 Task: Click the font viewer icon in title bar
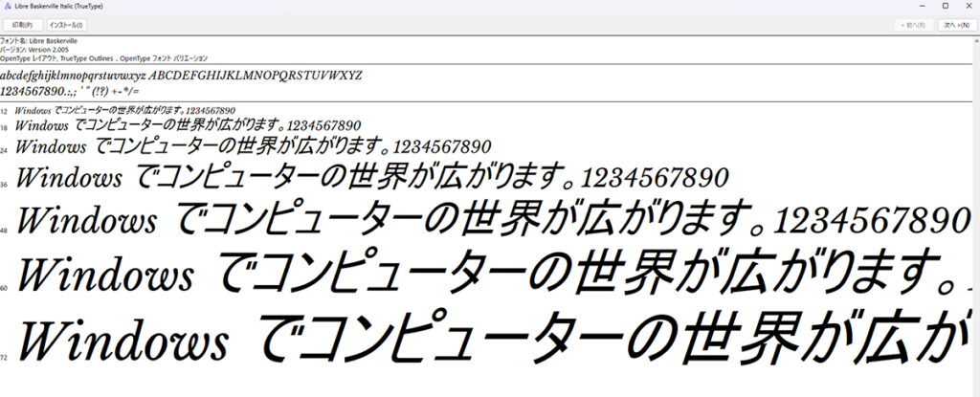tap(7, 7)
